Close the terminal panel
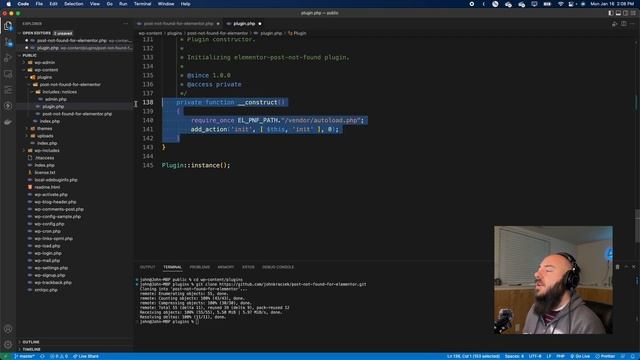The image size is (640, 360). point(633,267)
